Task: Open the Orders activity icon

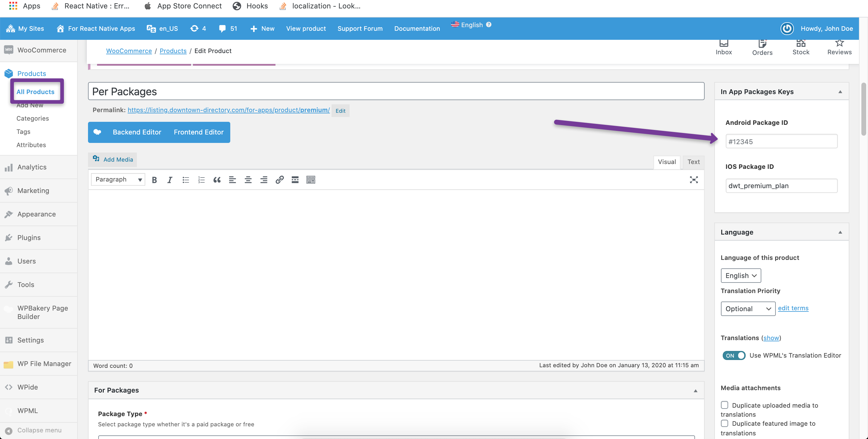Action: pos(762,48)
